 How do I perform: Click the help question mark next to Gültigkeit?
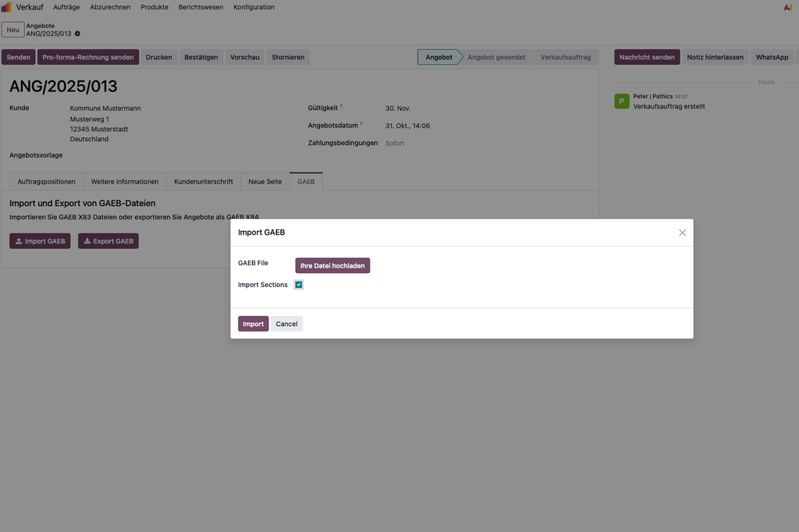[x=341, y=106]
